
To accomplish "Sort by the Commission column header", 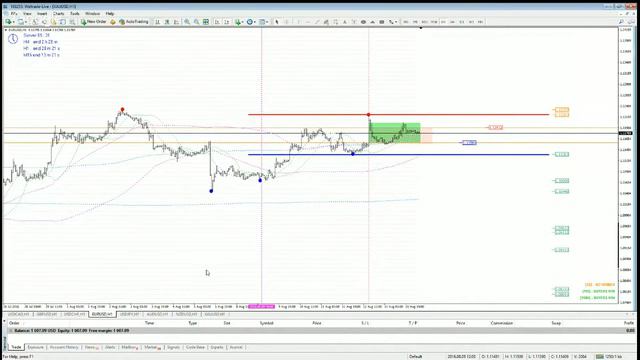I will (x=502, y=323).
